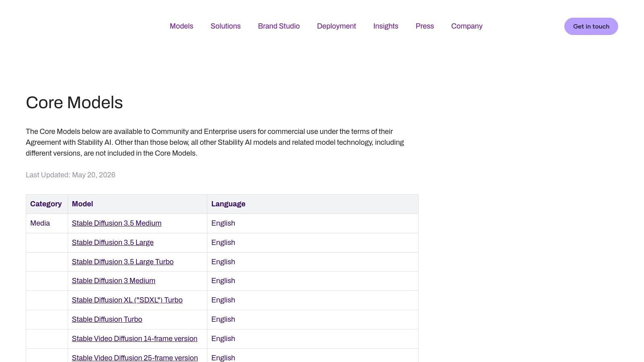644x362 pixels.
Task: Click English in Stable Diffusion XL Turbo row
Action: 223,300
